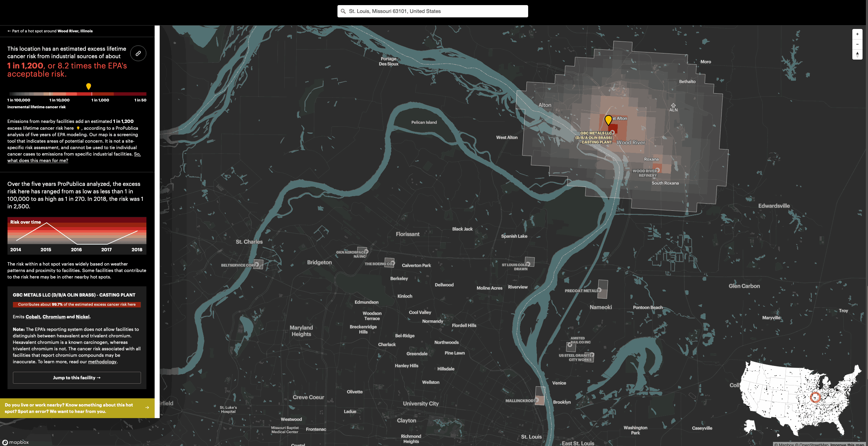Open the methodology link
The width and height of the screenshot is (868, 446).
click(x=102, y=362)
